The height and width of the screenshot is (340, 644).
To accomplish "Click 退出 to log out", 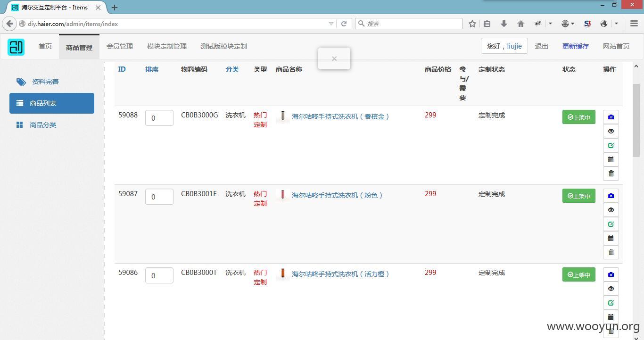I will (542, 46).
